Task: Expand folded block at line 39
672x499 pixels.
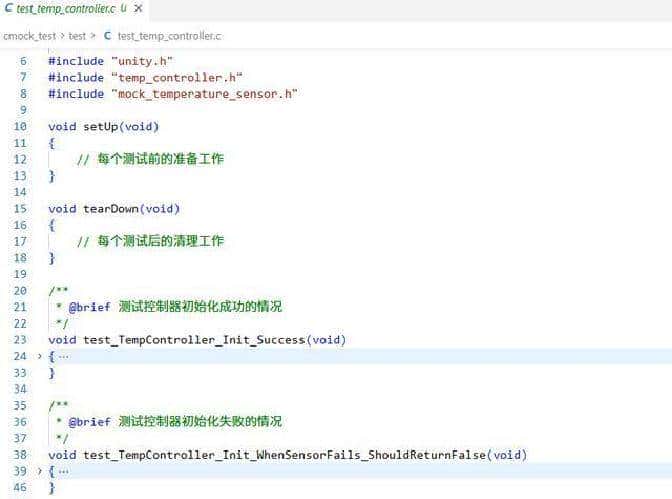Action: 39,472
